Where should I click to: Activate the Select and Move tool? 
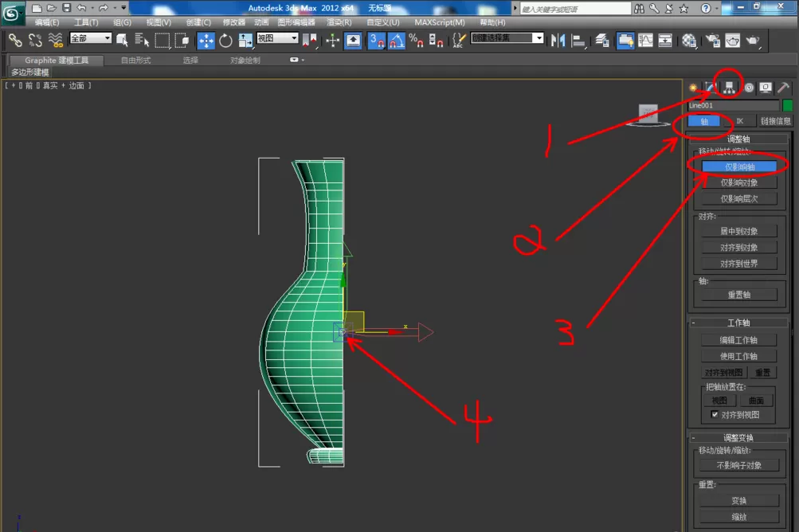coord(206,41)
